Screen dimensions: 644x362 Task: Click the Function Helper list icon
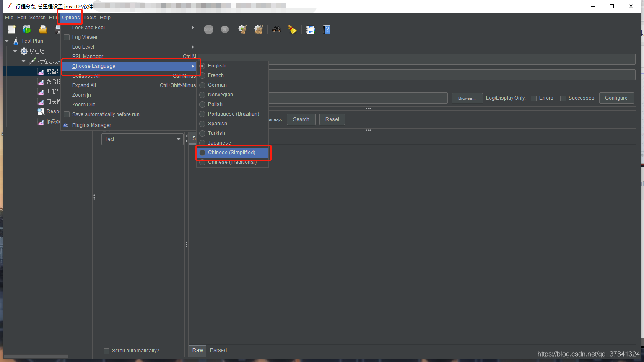(310, 29)
